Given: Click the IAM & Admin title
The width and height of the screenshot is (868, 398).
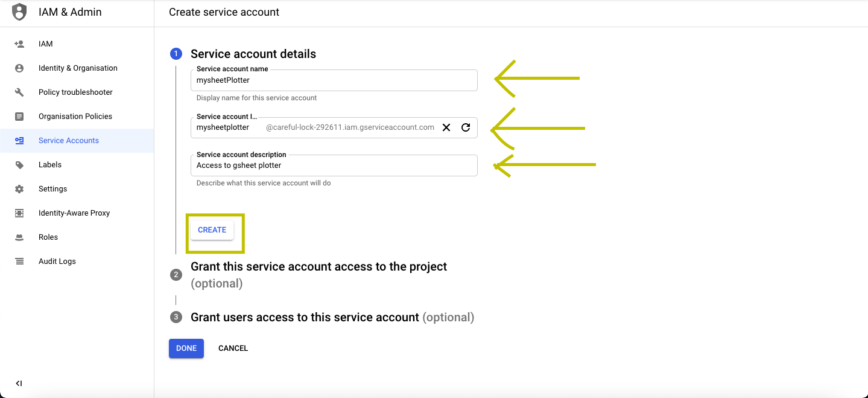Looking at the screenshot, I should [x=70, y=12].
